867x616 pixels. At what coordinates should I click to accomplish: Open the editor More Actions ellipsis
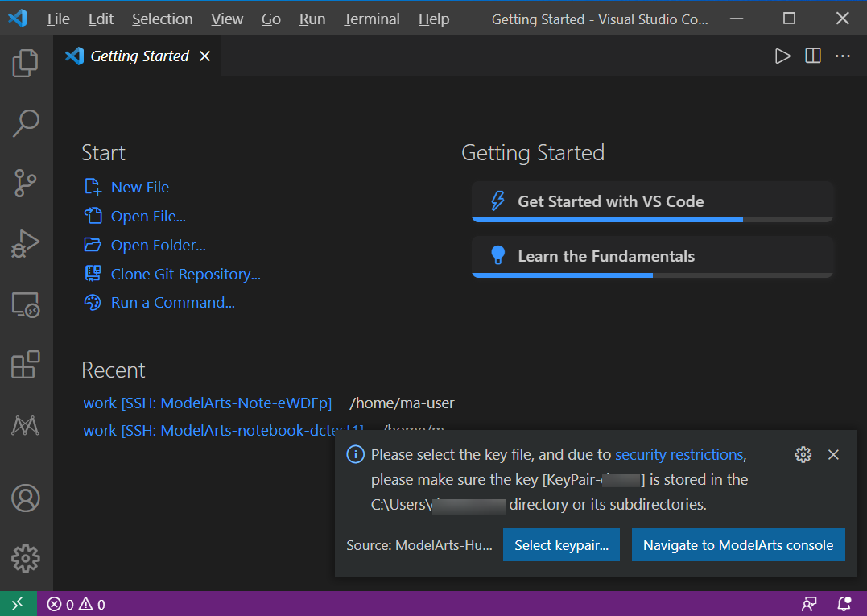843,56
